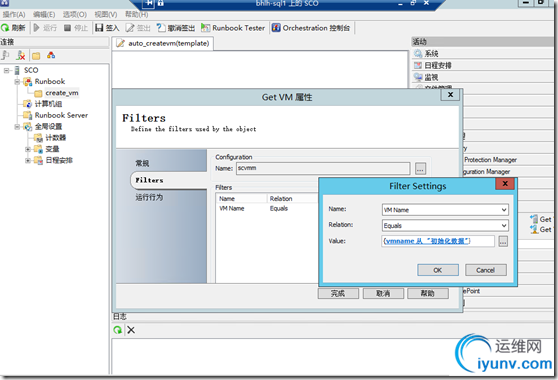The image size is (558, 380).
Task: Collapse the Runbook tree node
Action: (x=17, y=82)
